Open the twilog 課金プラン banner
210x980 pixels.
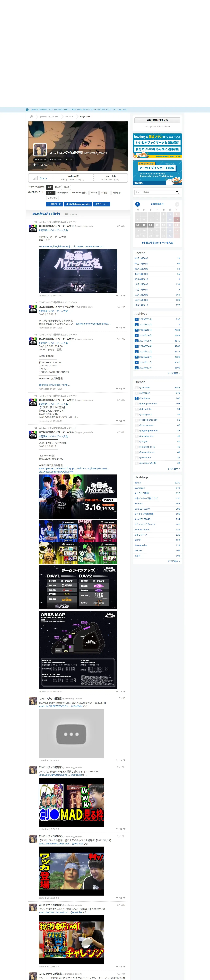point(157,146)
